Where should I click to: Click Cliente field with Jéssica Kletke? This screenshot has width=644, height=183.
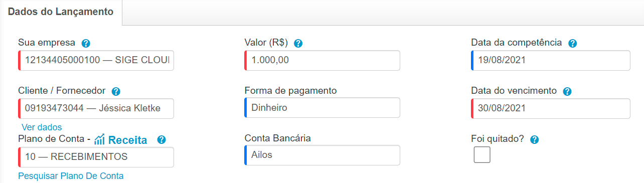(96, 108)
